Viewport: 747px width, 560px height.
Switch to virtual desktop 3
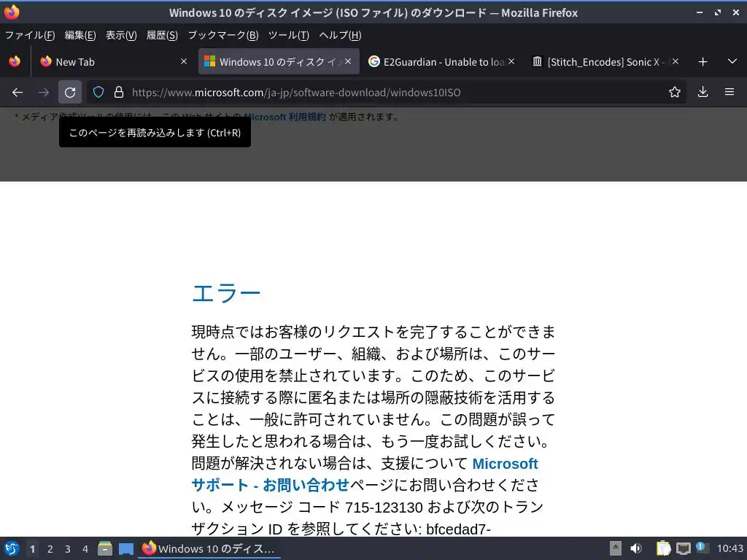tap(68, 548)
